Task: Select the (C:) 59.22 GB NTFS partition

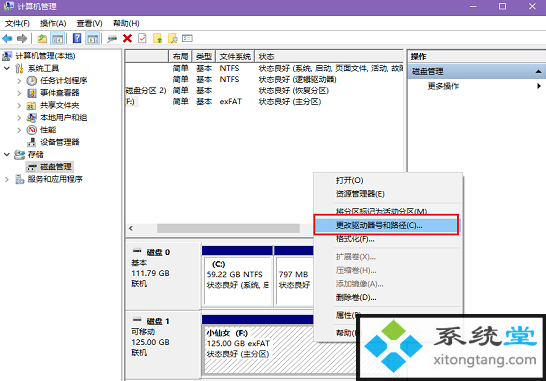Action: 237,280
